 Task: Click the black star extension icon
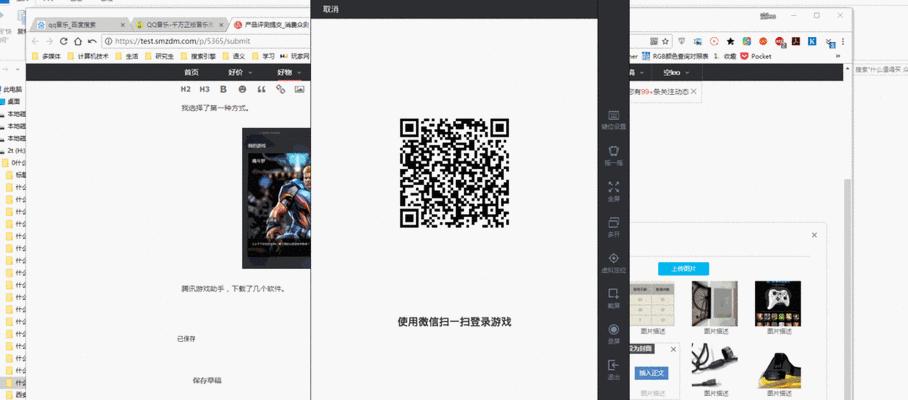730,41
